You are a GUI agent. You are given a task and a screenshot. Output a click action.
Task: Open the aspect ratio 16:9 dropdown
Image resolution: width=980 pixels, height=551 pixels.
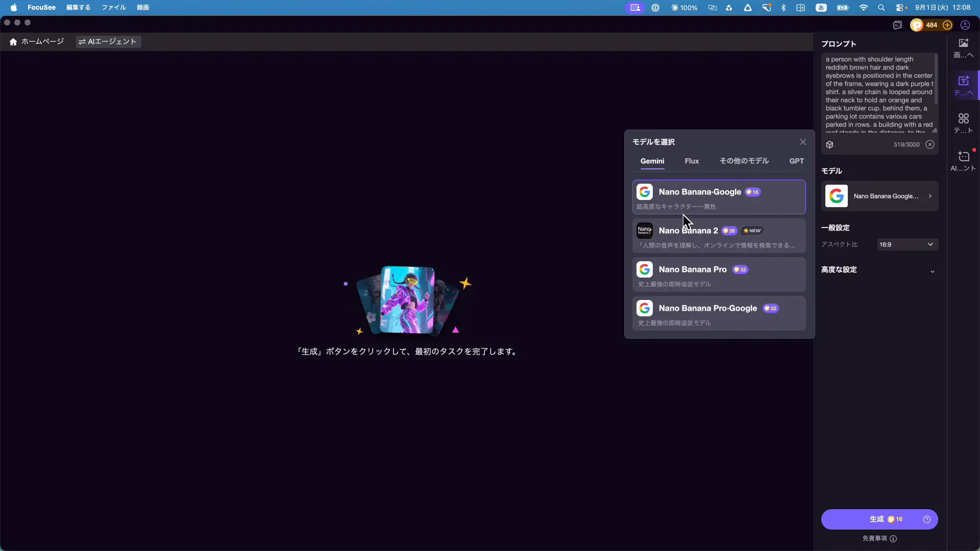click(x=906, y=244)
